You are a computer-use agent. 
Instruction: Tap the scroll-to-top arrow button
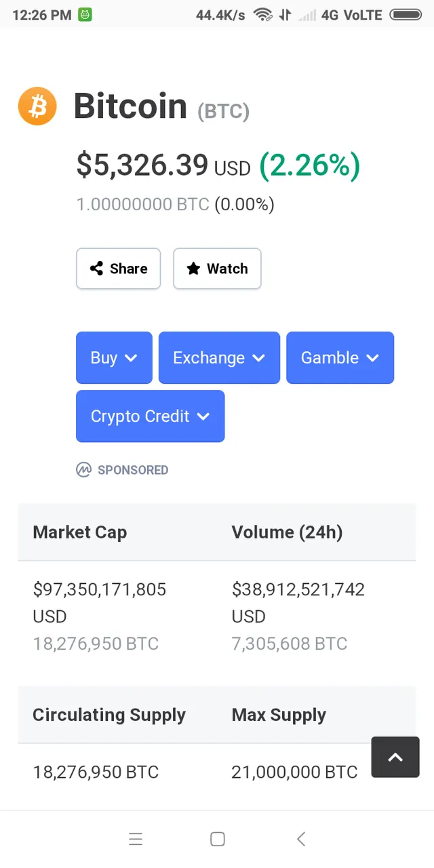[395, 757]
